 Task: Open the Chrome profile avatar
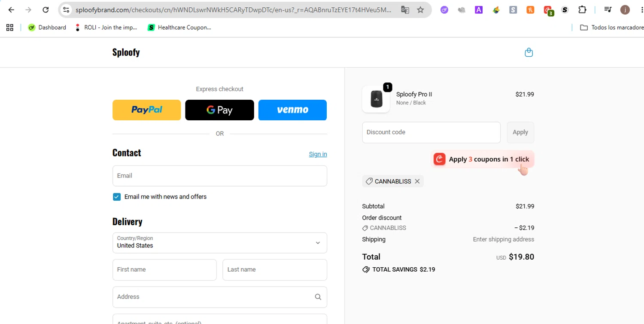coord(625,9)
